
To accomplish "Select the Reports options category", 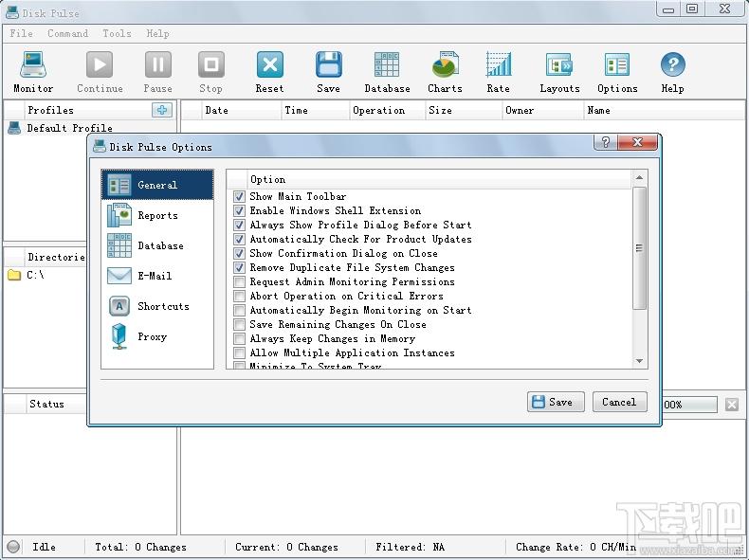I will pos(157,215).
